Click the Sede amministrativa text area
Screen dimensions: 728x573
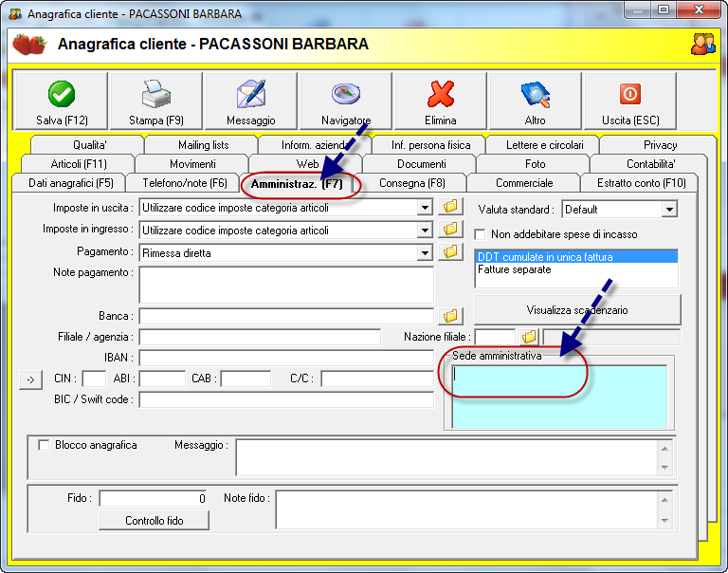(x=559, y=397)
